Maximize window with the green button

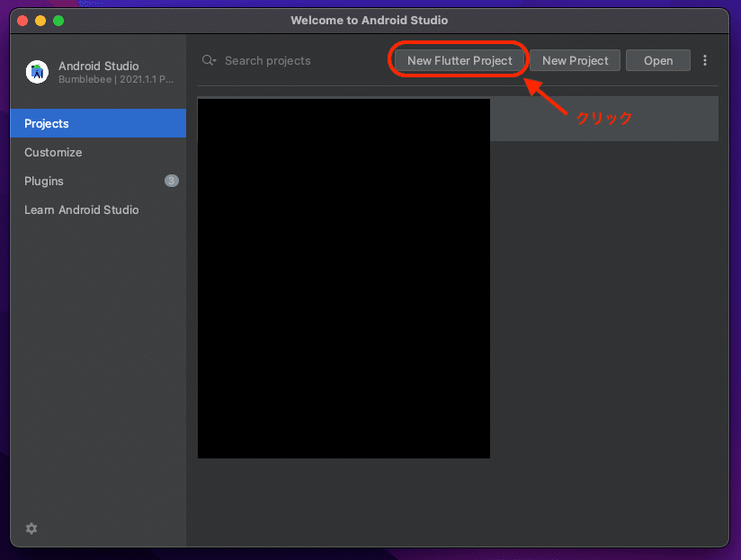(58, 21)
